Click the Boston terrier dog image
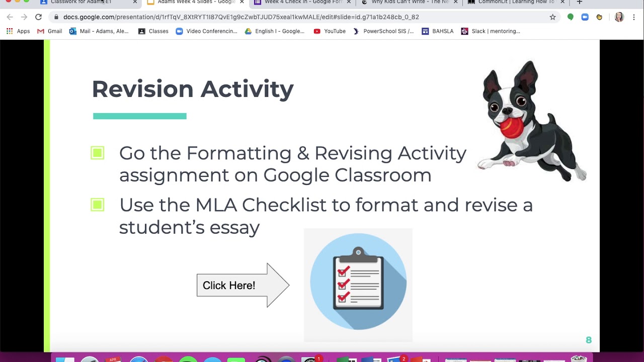 pyautogui.click(x=532, y=121)
